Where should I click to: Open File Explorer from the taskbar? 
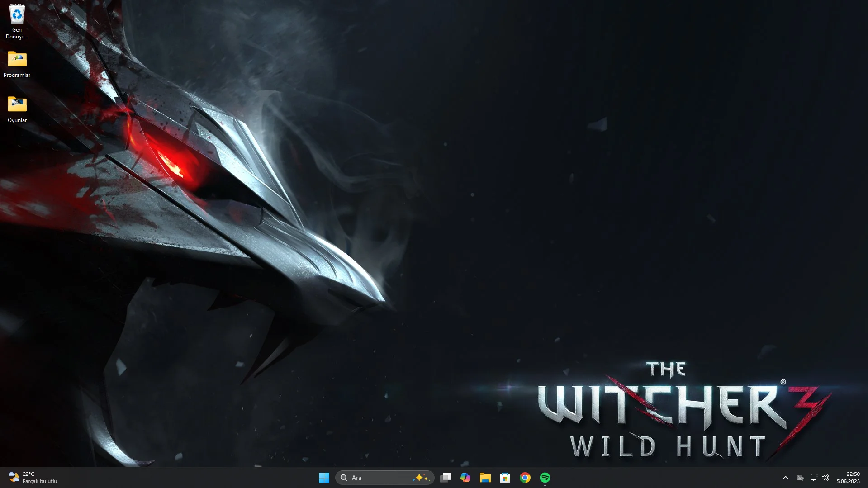coord(485,478)
